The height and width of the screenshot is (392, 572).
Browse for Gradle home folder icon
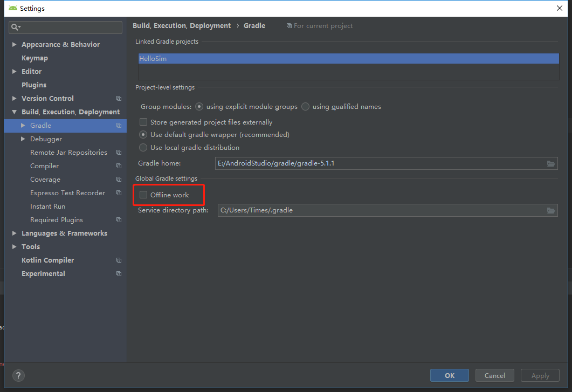coord(551,163)
